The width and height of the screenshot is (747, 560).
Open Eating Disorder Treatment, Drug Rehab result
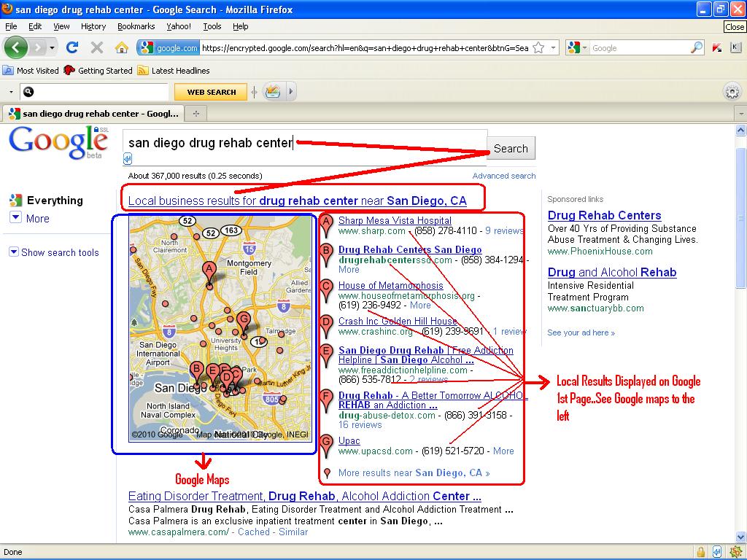coord(305,496)
